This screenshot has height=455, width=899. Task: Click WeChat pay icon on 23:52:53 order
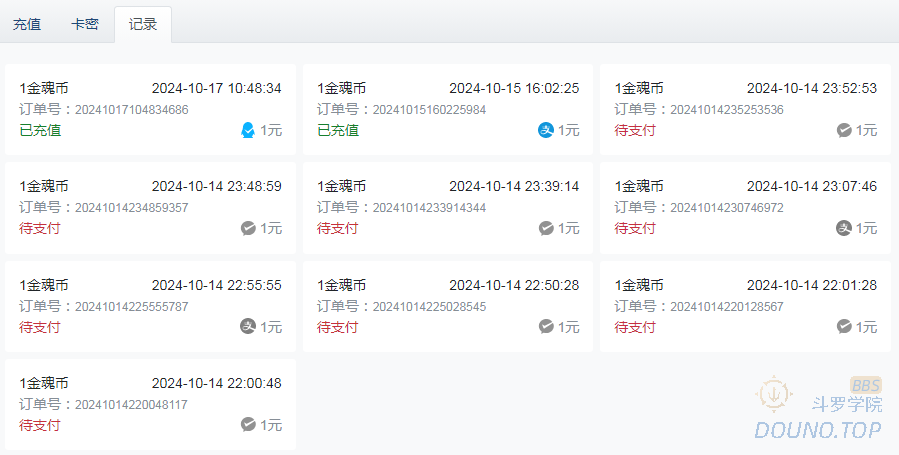pyautogui.click(x=844, y=130)
